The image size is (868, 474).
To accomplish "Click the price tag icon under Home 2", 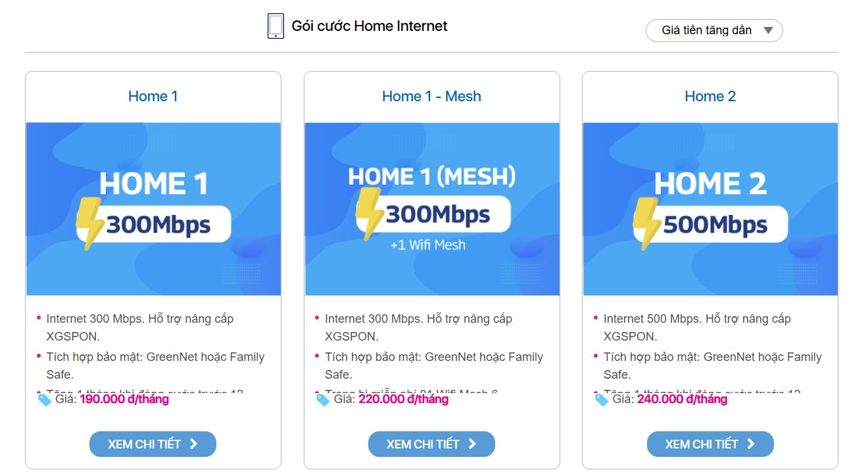I will click(600, 399).
